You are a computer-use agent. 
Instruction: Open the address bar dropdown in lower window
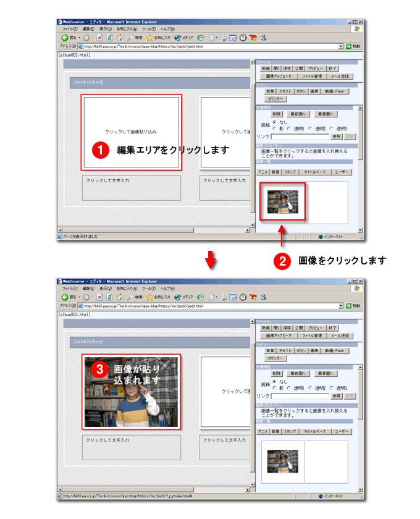click(x=341, y=306)
